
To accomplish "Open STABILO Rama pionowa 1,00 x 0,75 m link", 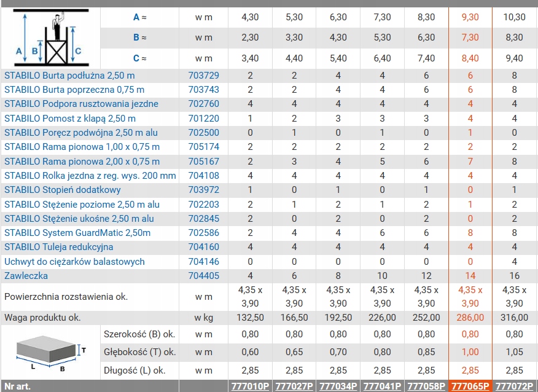I will [x=82, y=147].
